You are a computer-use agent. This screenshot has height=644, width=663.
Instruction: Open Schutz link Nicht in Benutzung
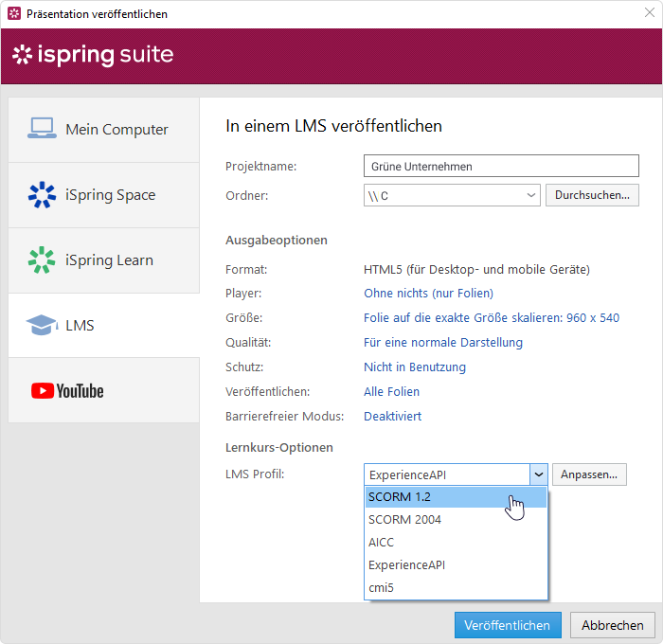415,367
